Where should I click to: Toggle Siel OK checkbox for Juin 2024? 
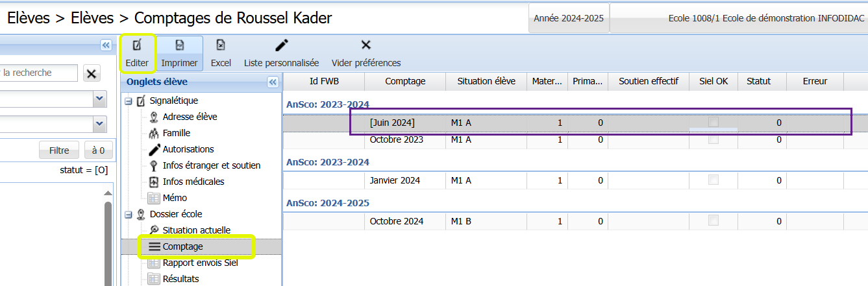point(713,123)
